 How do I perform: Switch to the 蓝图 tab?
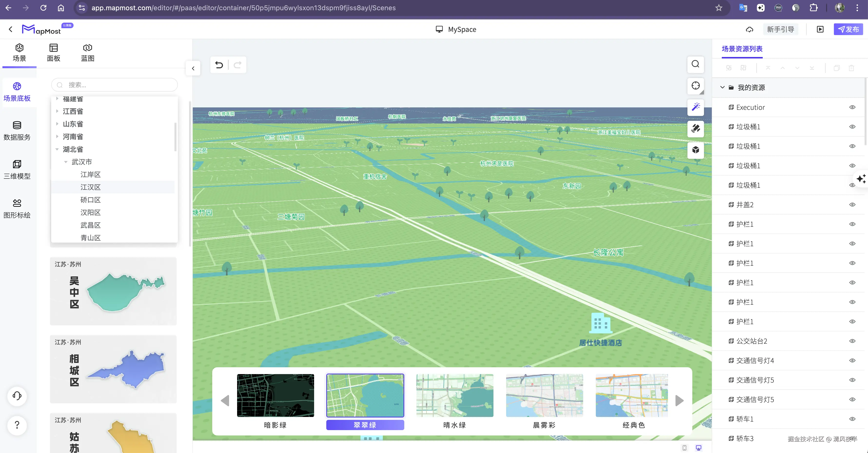click(x=87, y=53)
